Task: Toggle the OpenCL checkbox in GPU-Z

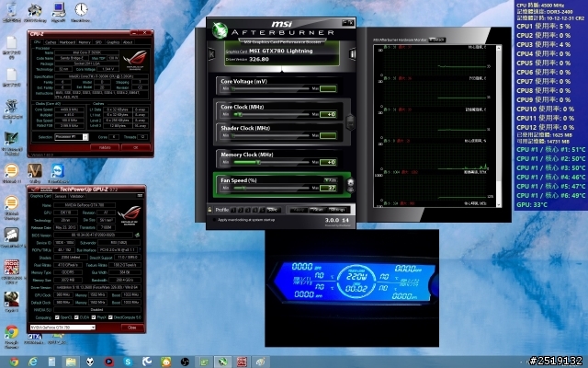Action: [57, 317]
